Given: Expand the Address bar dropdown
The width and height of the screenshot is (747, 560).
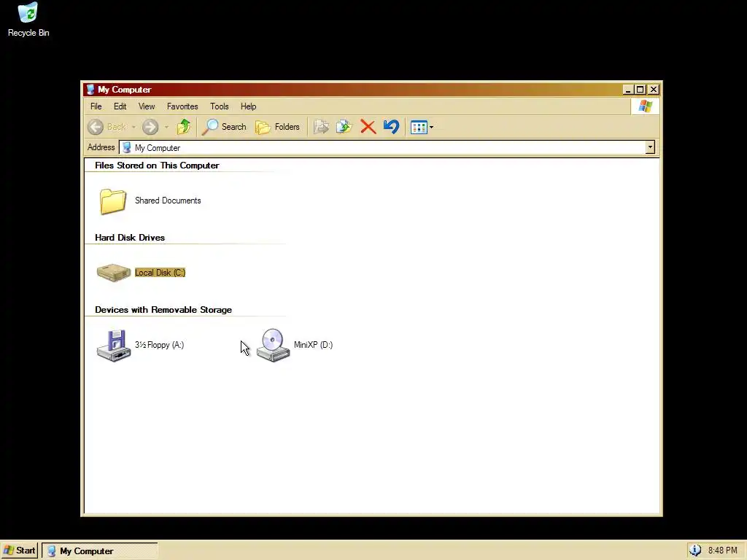Looking at the screenshot, I should (x=650, y=147).
